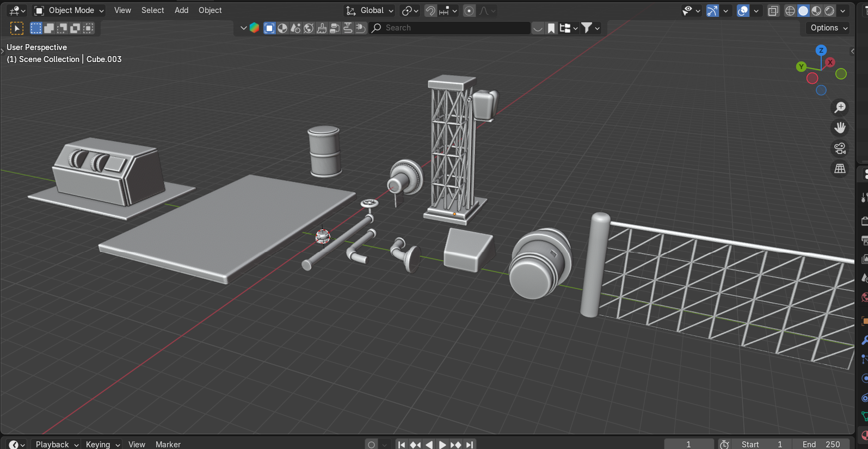The height and width of the screenshot is (449, 868).
Task: Open timeline View menu
Action: click(137, 445)
